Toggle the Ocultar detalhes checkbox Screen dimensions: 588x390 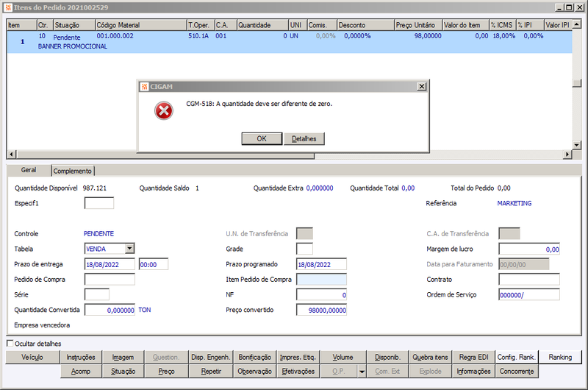10,343
